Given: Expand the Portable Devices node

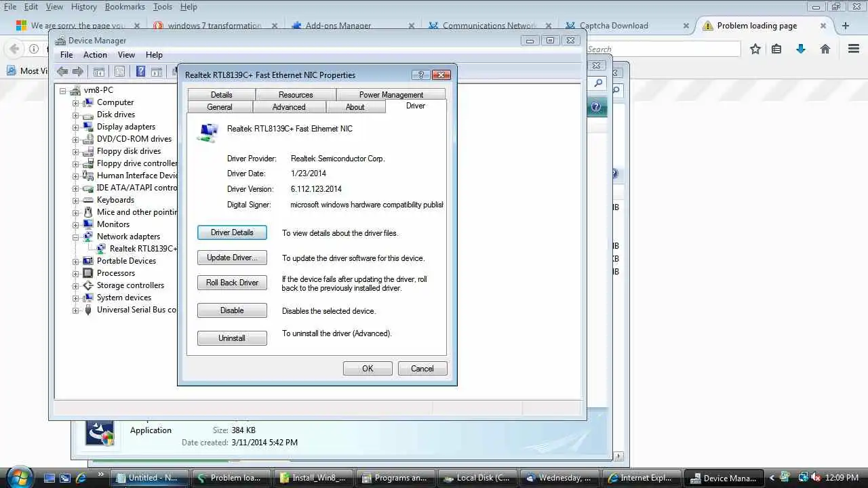Looking at the screenshot, I should 76,262.
